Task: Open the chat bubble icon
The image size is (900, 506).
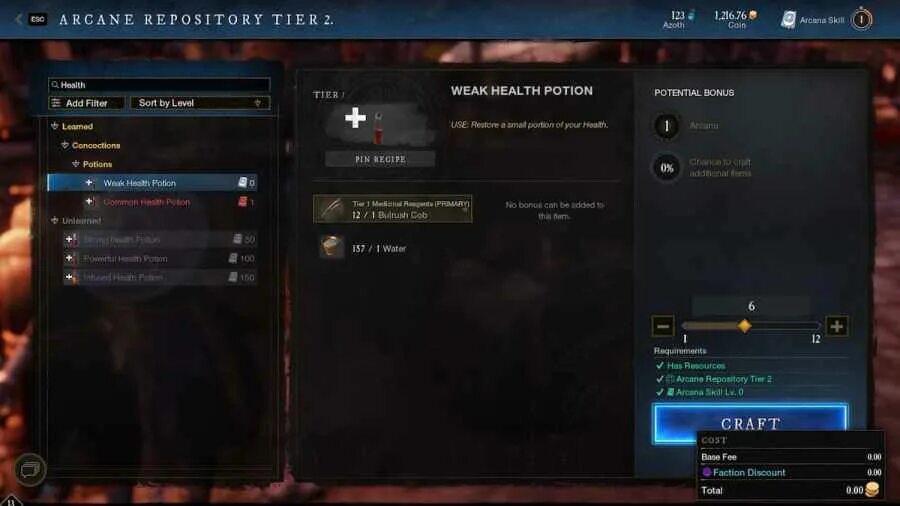Action: coord(29,469)
